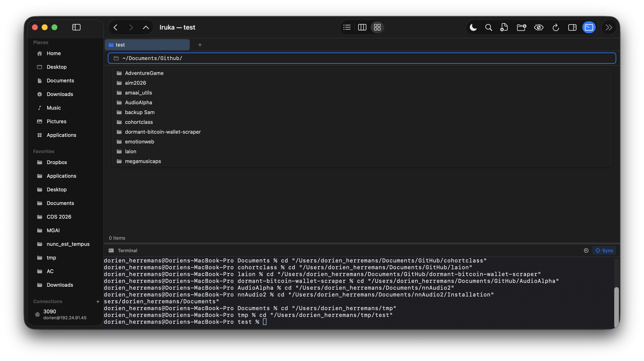The height and width of the screenshot is (361, 644).
Task: Refresh the current folder
Action: tap(556, 27)
